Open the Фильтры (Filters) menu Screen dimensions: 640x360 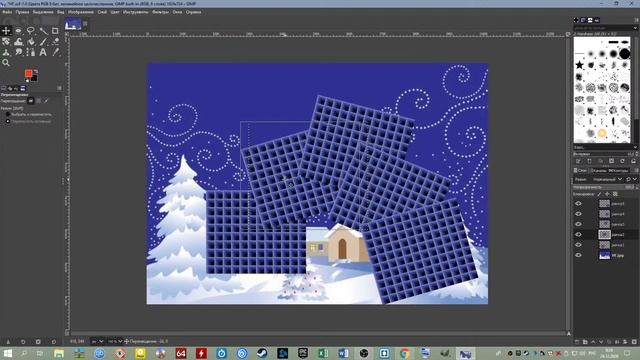coord(160,12)
